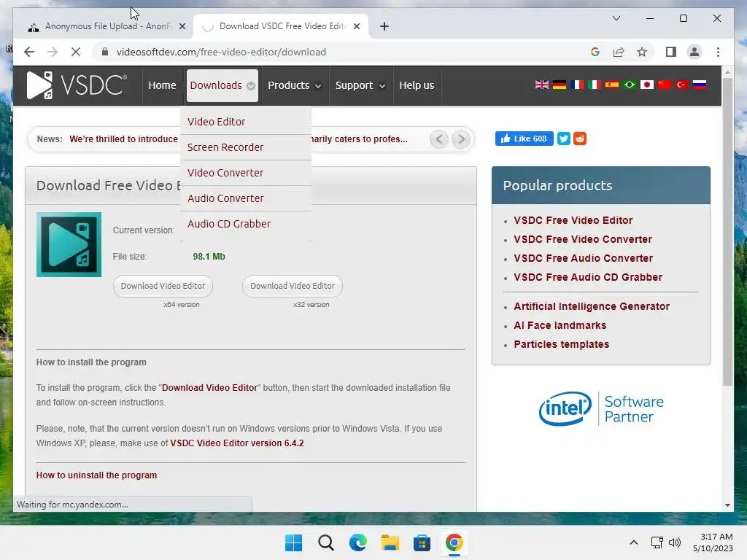
Task: Open Particles templates link
Action: 561,344
